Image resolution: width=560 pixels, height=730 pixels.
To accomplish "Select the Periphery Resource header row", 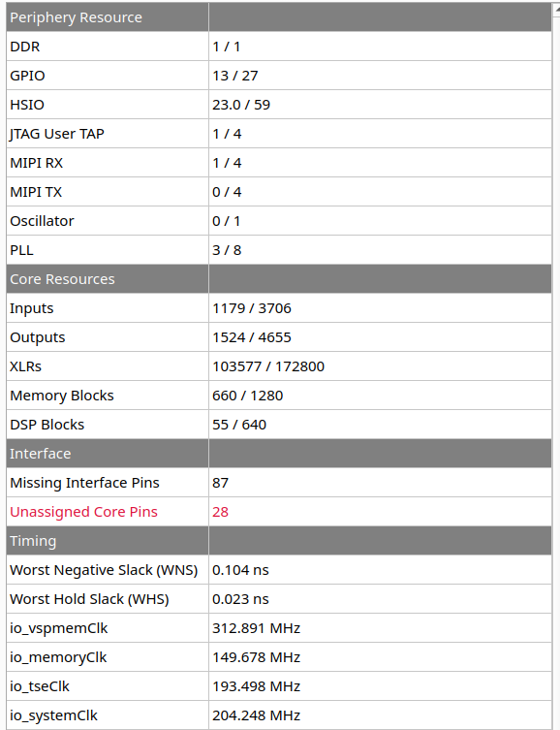I will (x=279, y=17).
